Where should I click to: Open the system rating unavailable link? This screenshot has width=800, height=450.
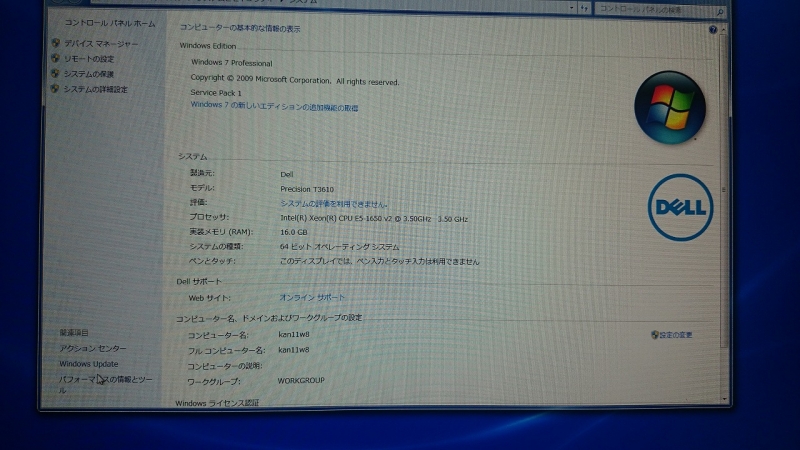334,203
